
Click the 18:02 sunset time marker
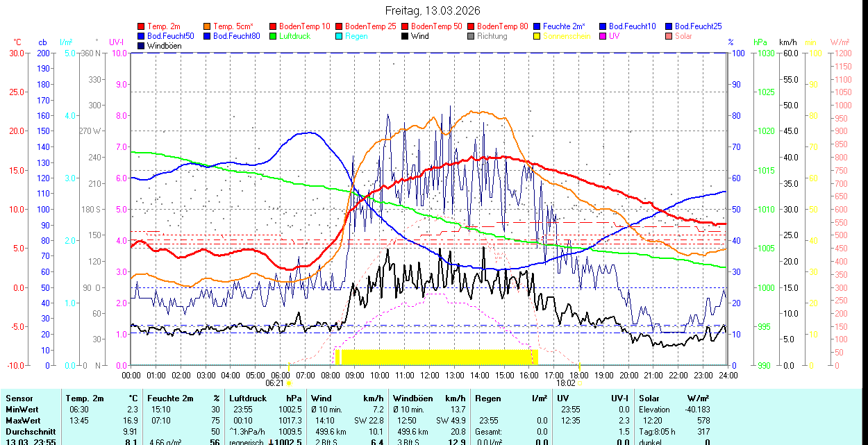[x=566, y=383]
